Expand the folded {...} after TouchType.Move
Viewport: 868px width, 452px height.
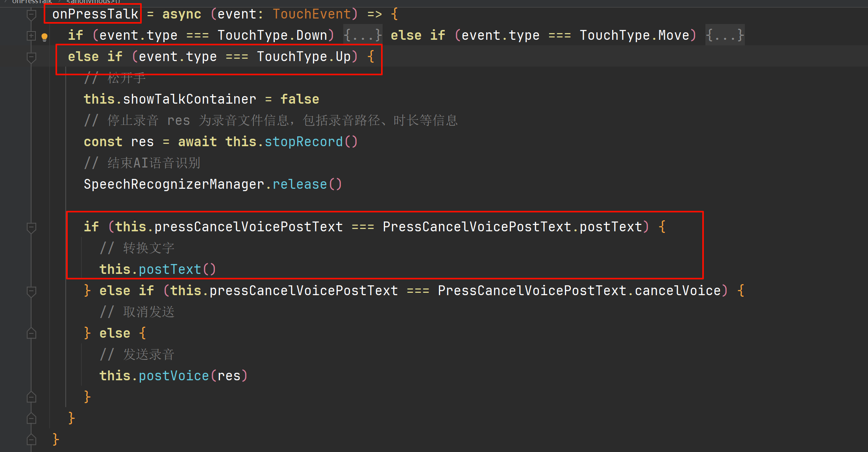724,35
